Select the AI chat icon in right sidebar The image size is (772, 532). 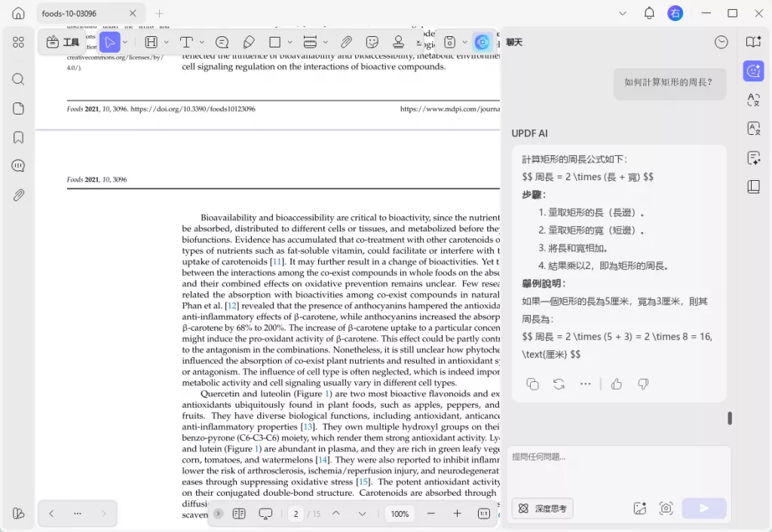point(753,72)
